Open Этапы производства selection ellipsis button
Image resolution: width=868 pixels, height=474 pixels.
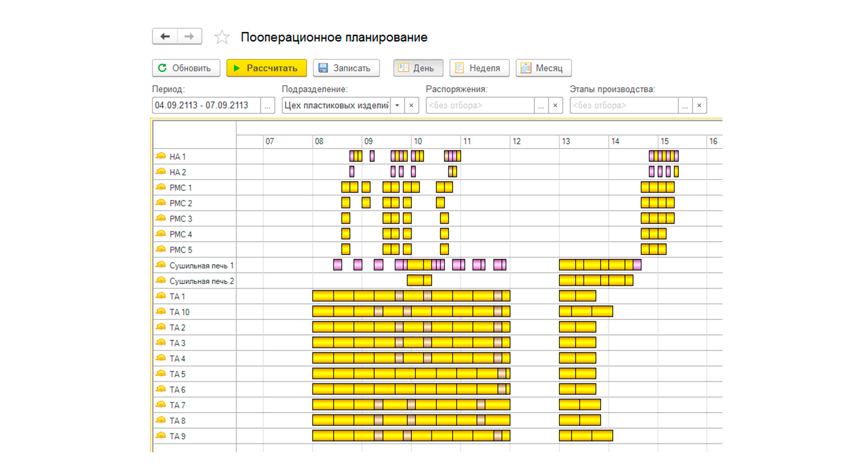(685, 105)
